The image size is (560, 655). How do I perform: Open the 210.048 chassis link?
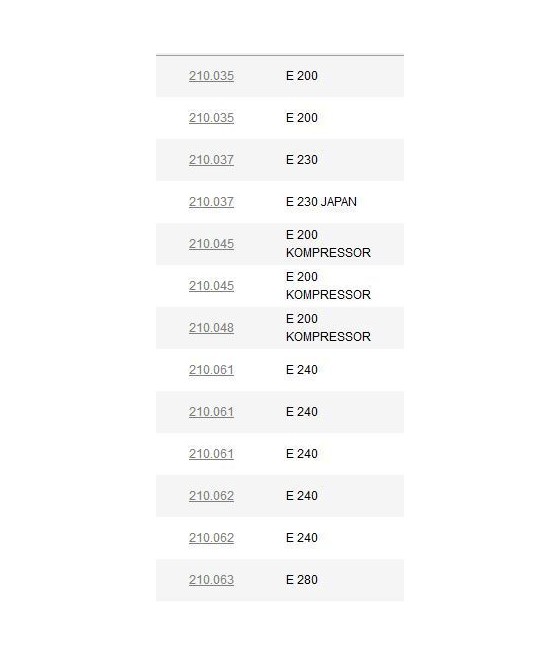tap(211, 328)
